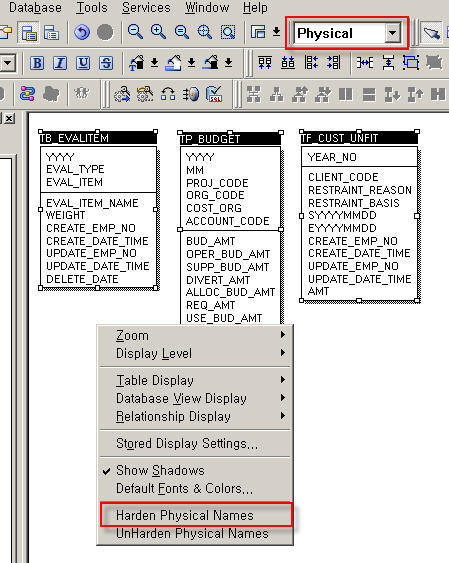Click the reverse engineer gear icon

tap(145, 94)
